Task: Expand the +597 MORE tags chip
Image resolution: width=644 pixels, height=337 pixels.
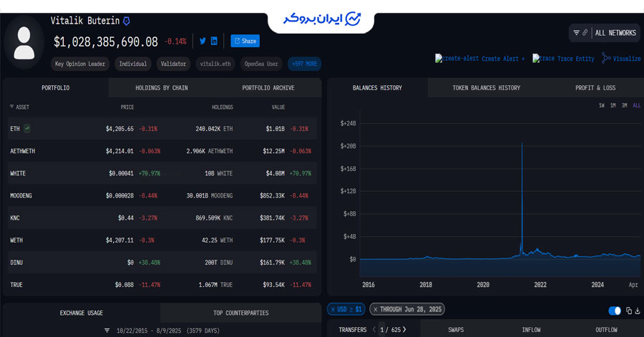Action: pos(304,64)
